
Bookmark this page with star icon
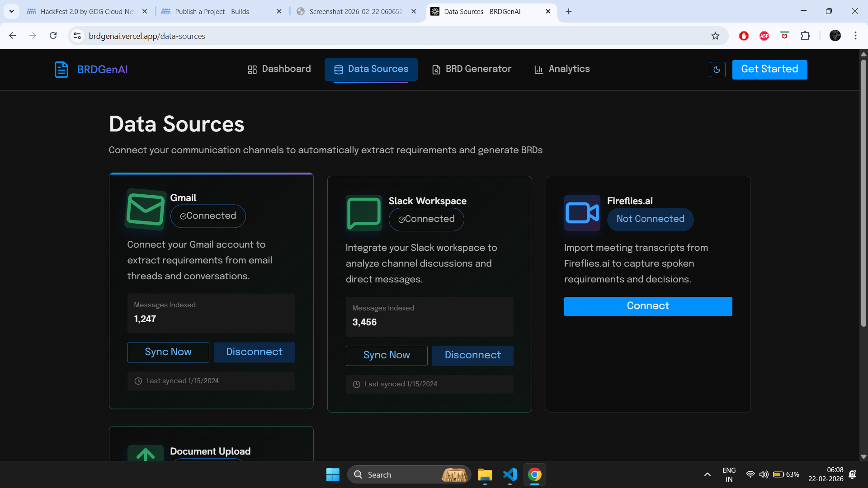tap(715, 36)
